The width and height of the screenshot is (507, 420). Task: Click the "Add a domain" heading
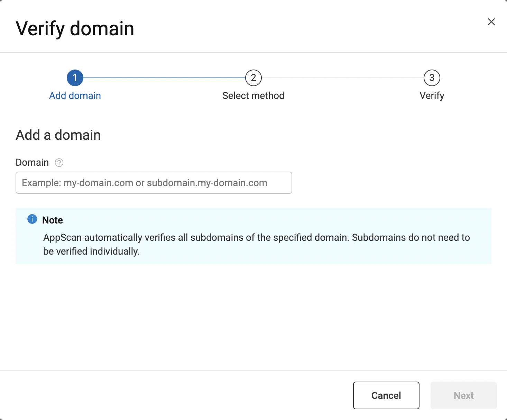(58, 135)
